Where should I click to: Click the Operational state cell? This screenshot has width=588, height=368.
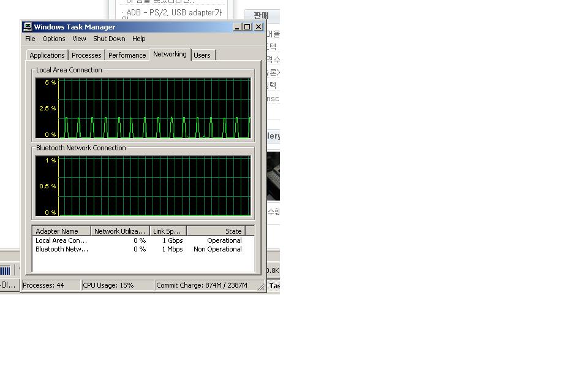tap(224, 240)
